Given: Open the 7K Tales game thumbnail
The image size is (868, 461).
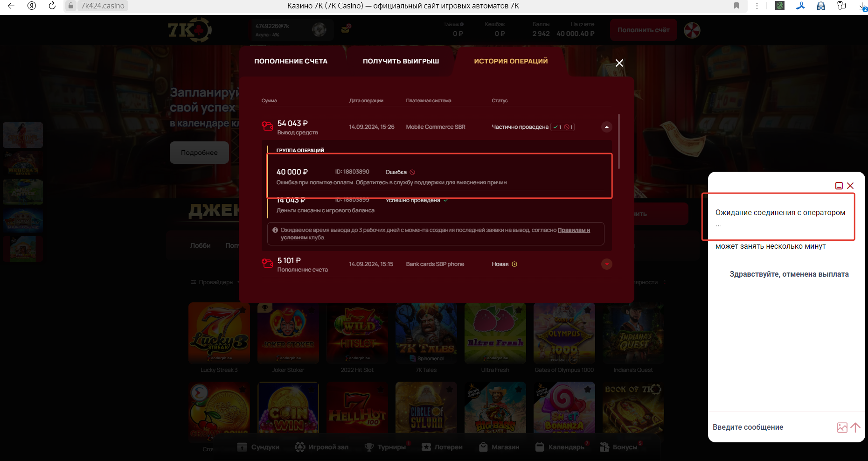Looking at the screenshot, I should pos(426,333).
